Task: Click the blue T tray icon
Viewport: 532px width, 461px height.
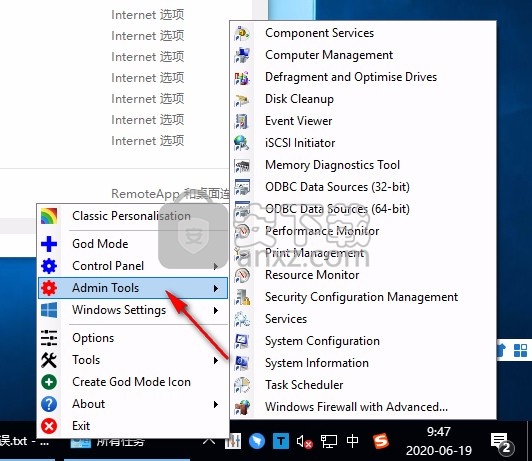Action: coord(281,441)
